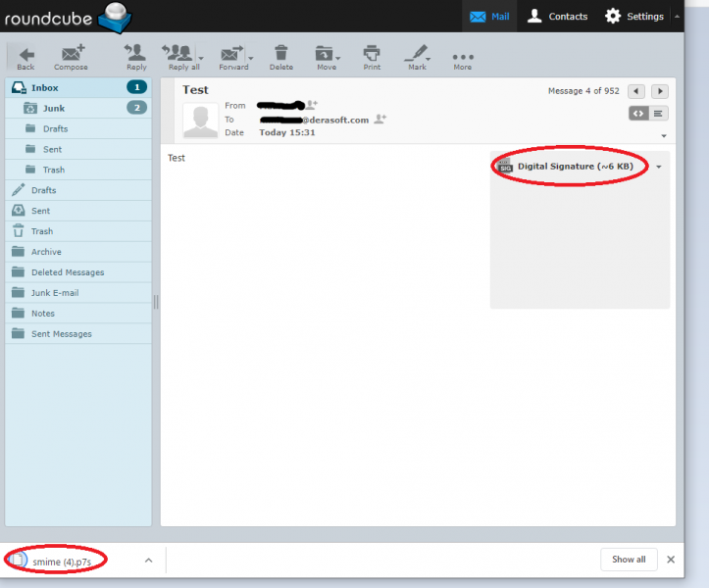Expand Digital Signature attachment options
Image resolution: width=709 pixels, height=588 pixels.
click(659, 167)
